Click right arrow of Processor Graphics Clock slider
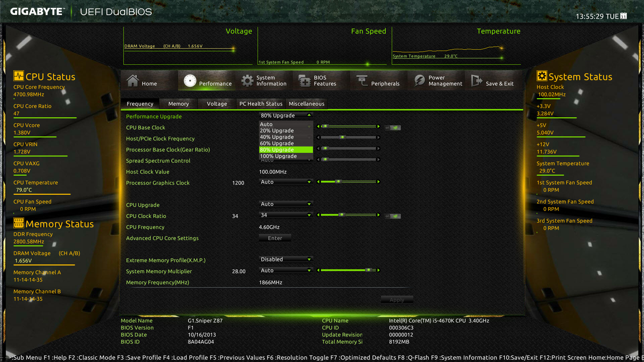 (x=379, y=182)
